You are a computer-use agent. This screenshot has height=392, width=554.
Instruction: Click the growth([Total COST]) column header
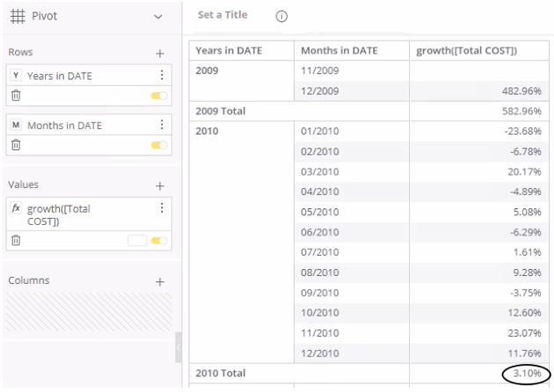(466, 50)
